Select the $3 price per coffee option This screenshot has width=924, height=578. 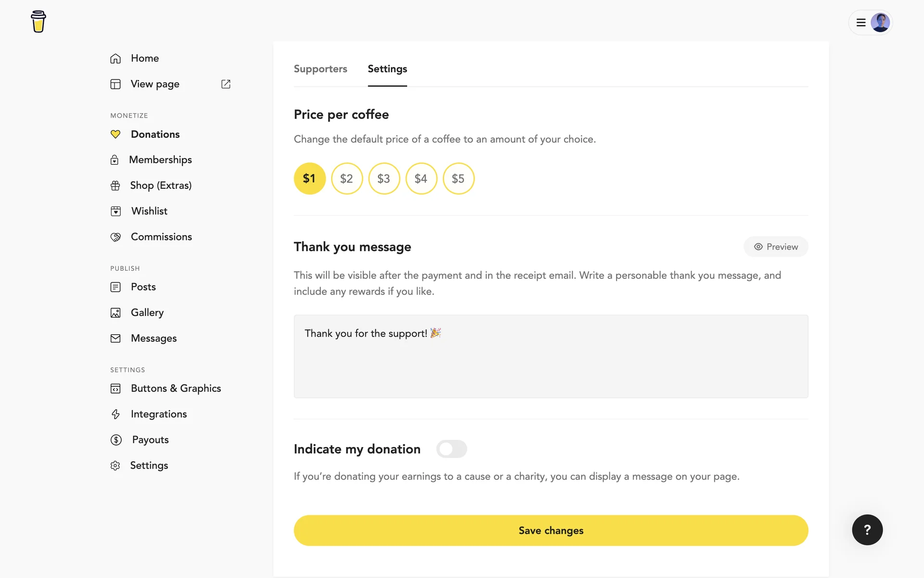point(384,179)
